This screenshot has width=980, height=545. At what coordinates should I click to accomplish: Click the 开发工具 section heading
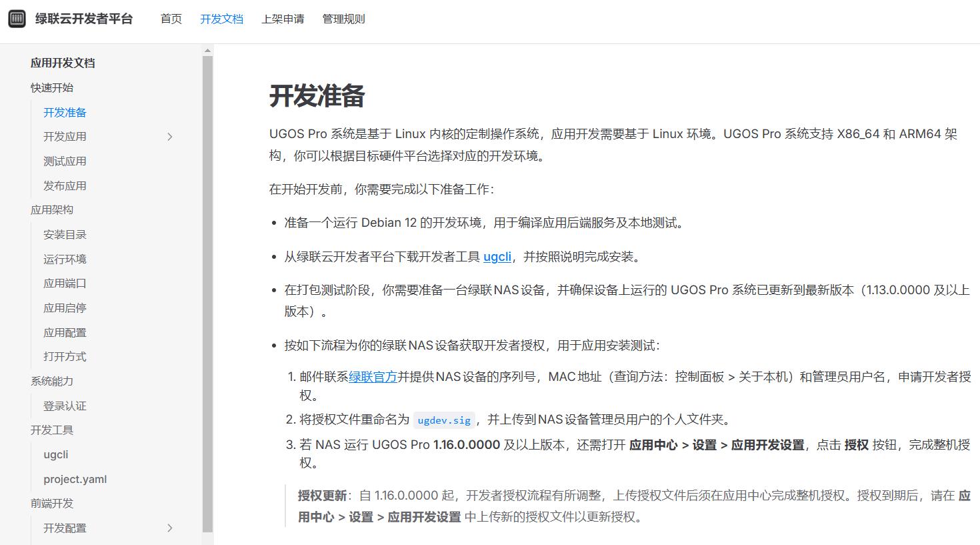point(52,430)
